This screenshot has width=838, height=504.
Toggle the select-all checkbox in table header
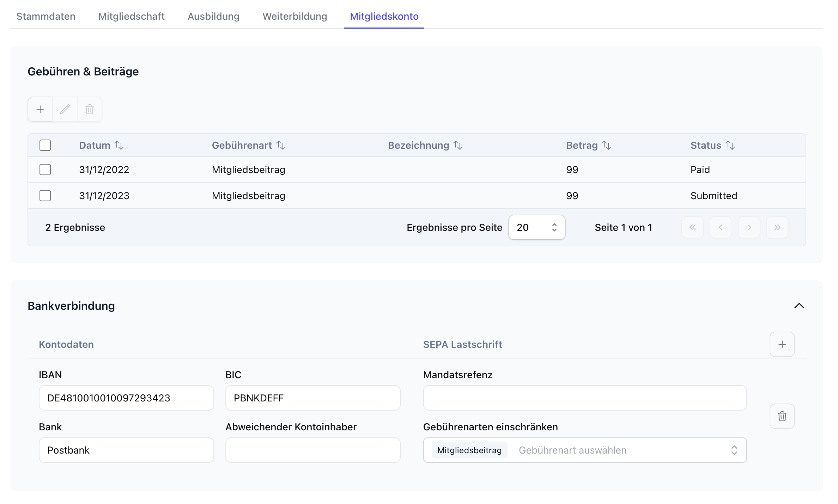(45, 145)
